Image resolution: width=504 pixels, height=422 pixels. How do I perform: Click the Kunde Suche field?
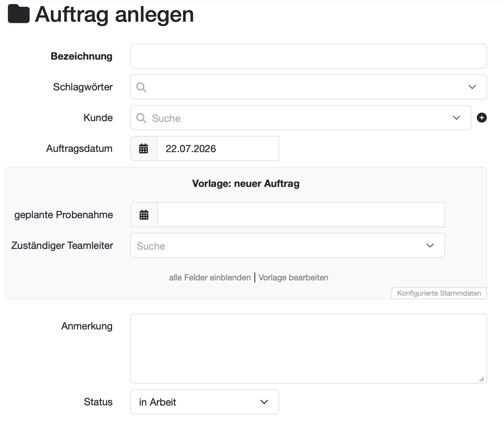point(300,118)
